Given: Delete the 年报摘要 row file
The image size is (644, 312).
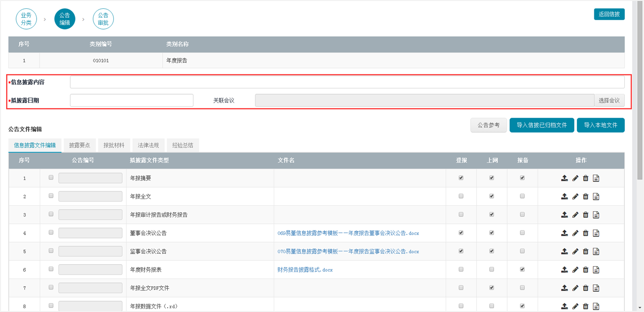Looking at the screenshot, I should pyautogui.click(x=585, y=178).
